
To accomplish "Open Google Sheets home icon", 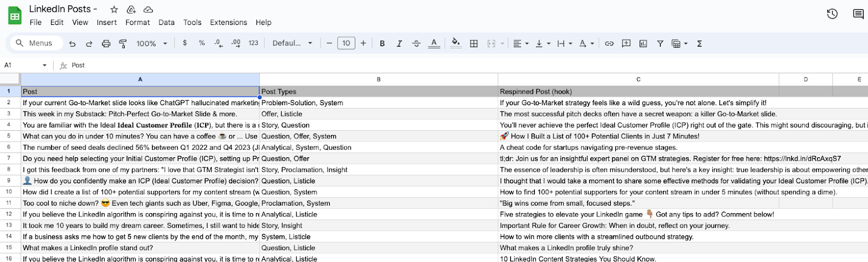I will click(15, 16).
